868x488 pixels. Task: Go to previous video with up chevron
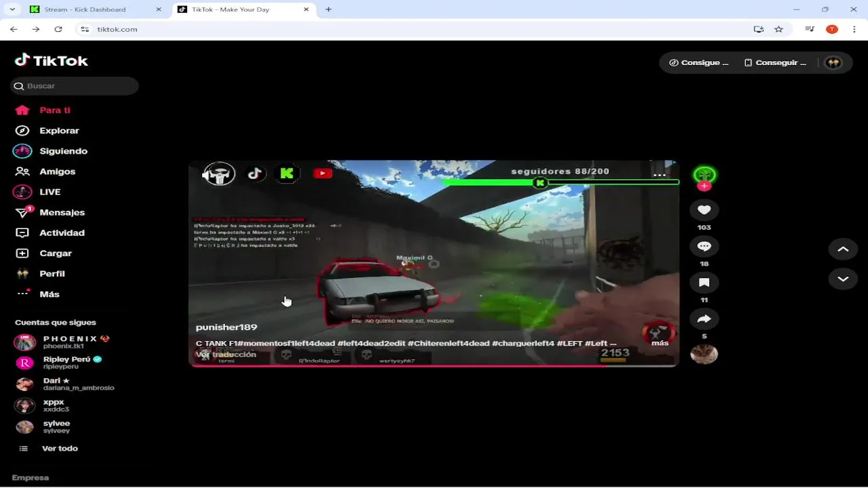pos(843,249)
